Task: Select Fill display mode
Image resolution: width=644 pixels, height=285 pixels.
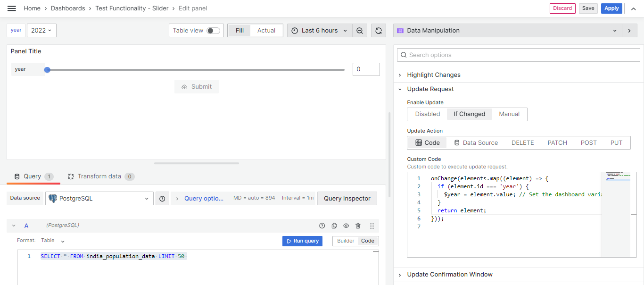Action: coord(239,31)
